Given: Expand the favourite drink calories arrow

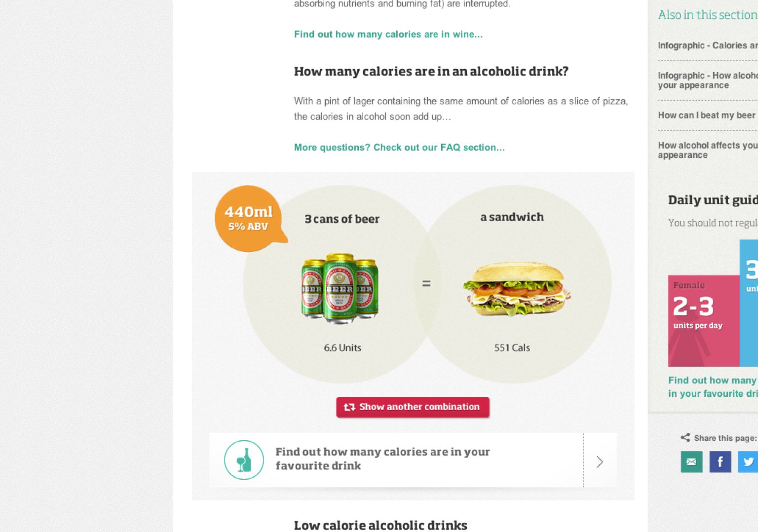Looking at the screenshot, I should pos(600,462).
